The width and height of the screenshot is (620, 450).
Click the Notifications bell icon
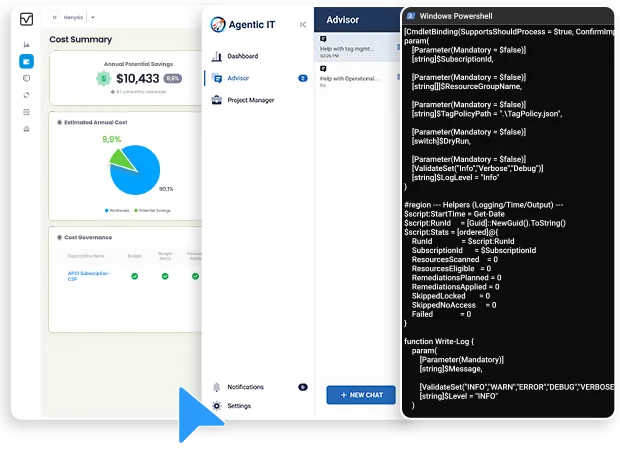217,386
